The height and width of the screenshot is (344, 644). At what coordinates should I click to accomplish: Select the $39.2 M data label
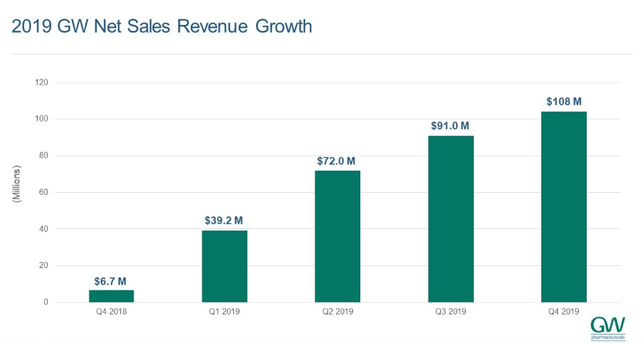[x=224, y=220]
